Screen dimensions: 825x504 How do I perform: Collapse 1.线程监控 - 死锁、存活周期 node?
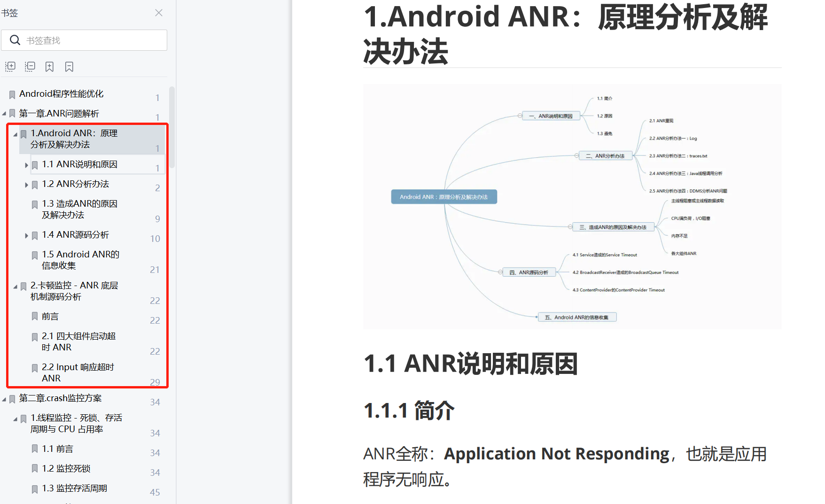click(16, 419)
